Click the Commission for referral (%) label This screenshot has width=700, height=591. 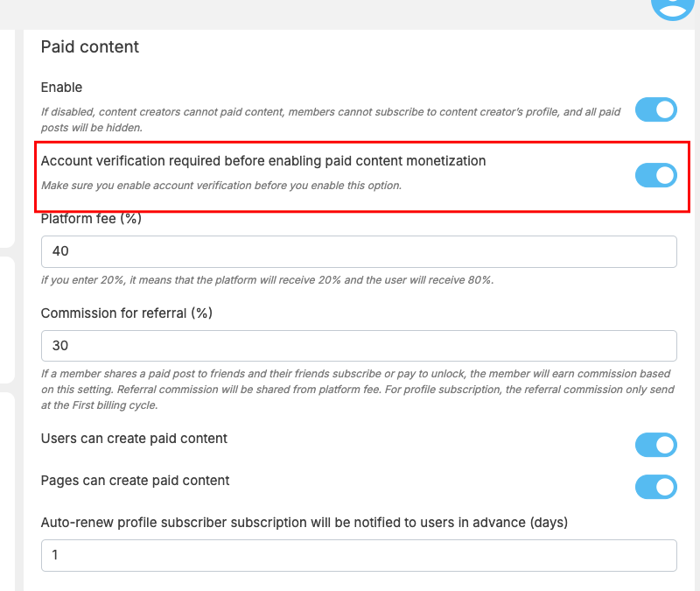(x=126, y=313)
